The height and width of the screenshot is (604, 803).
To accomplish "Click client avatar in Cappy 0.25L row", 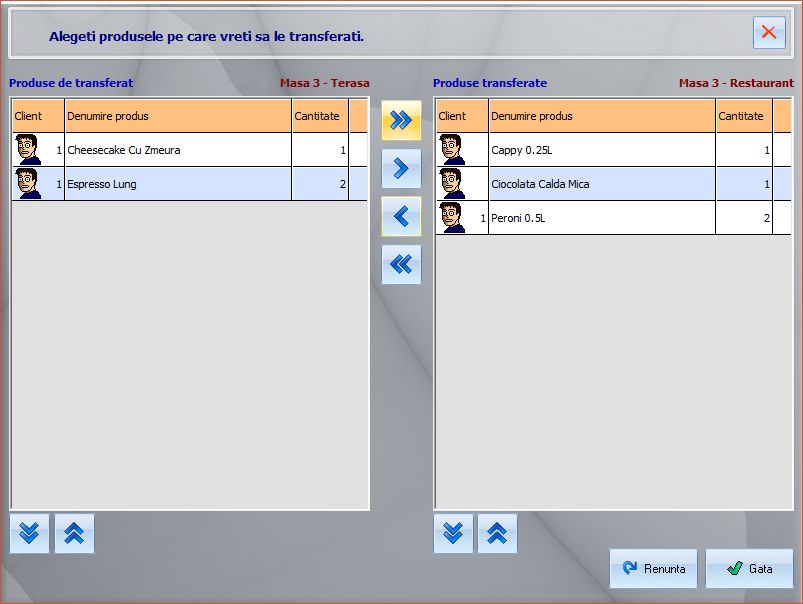I will pos(452,150).
